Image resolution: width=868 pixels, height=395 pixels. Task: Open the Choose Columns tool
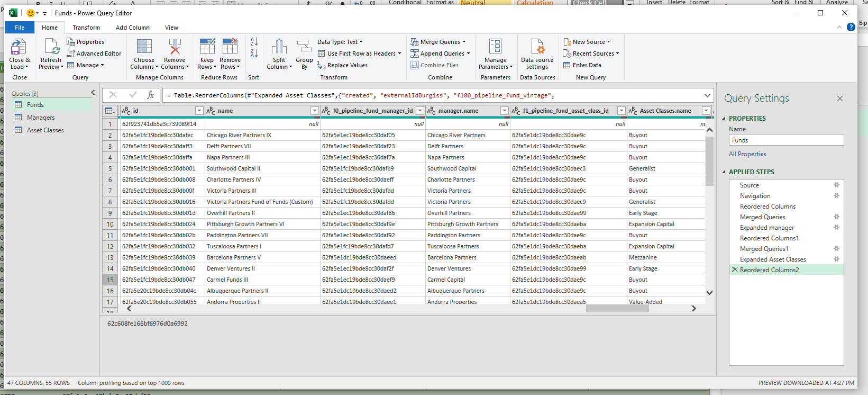144,48
